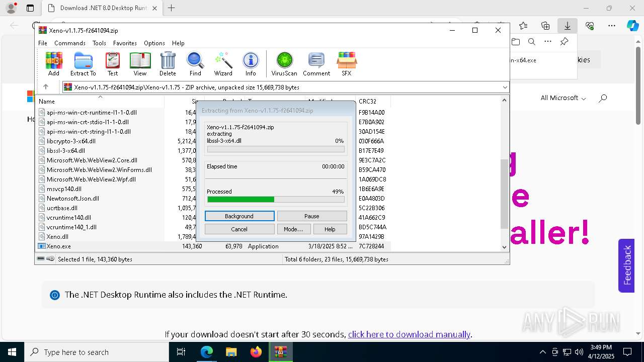The image size is (644, 362).
Task: Click the Microsoft site search icon
Action: click(x=603, y=98)
